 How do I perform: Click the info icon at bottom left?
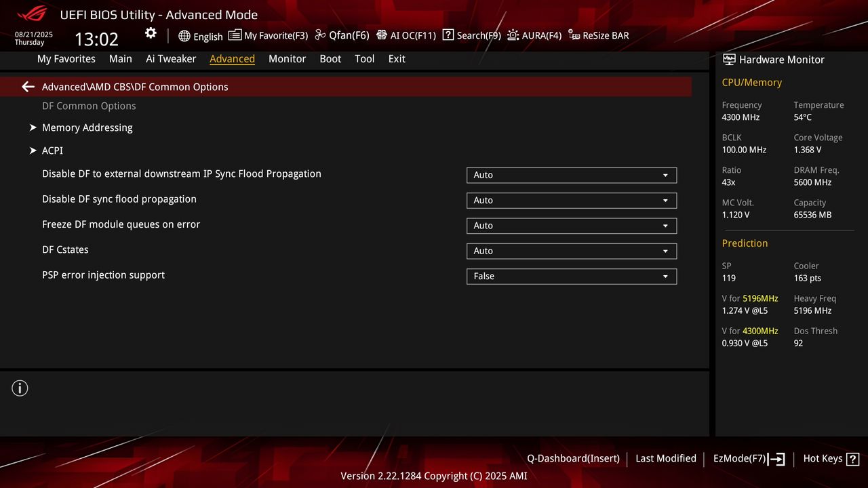(20, 388)
